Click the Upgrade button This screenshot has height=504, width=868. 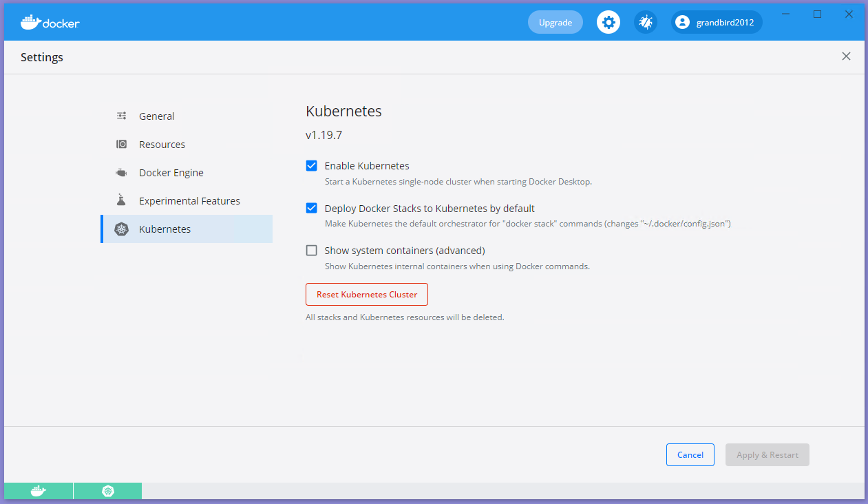click(555, 22)
